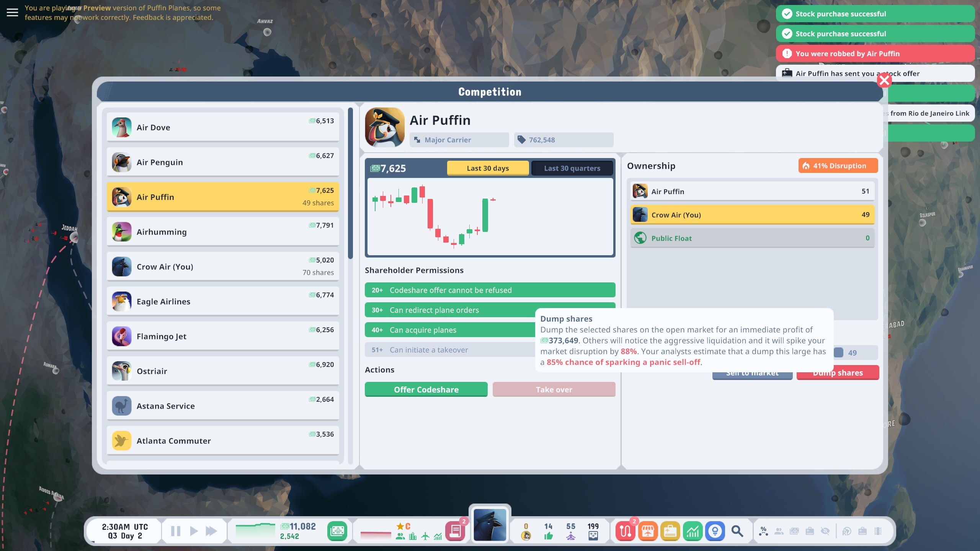Pause the game simulation
980x551 pixels.
175,531
